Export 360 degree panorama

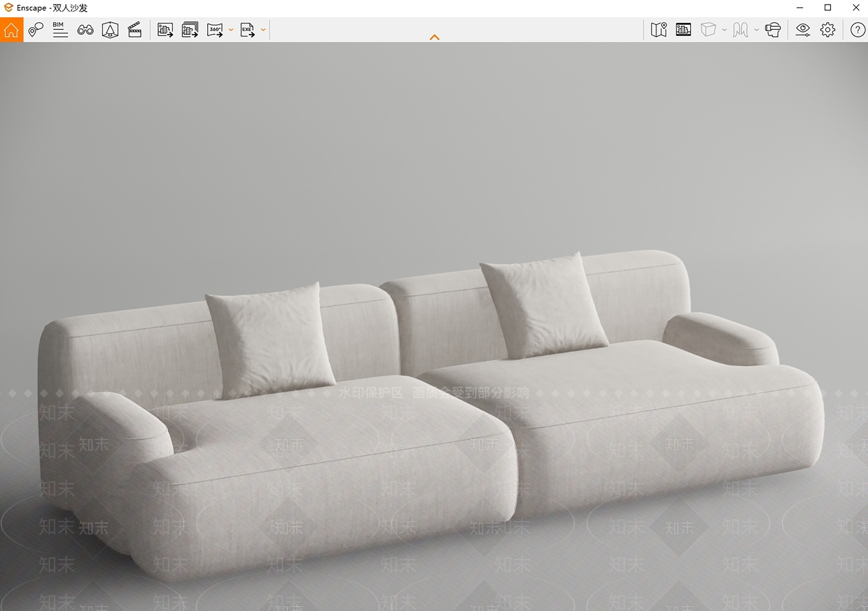coord(215,30)
